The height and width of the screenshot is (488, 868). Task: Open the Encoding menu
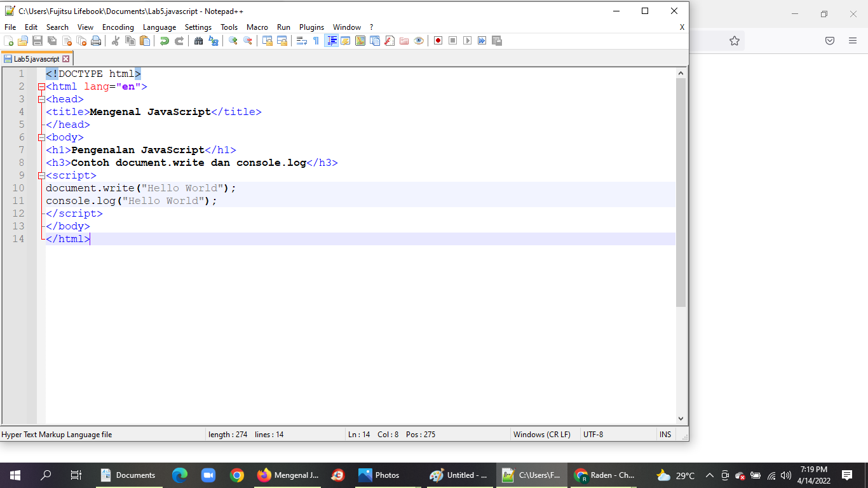pyautogui.click(x=118, y=27)
